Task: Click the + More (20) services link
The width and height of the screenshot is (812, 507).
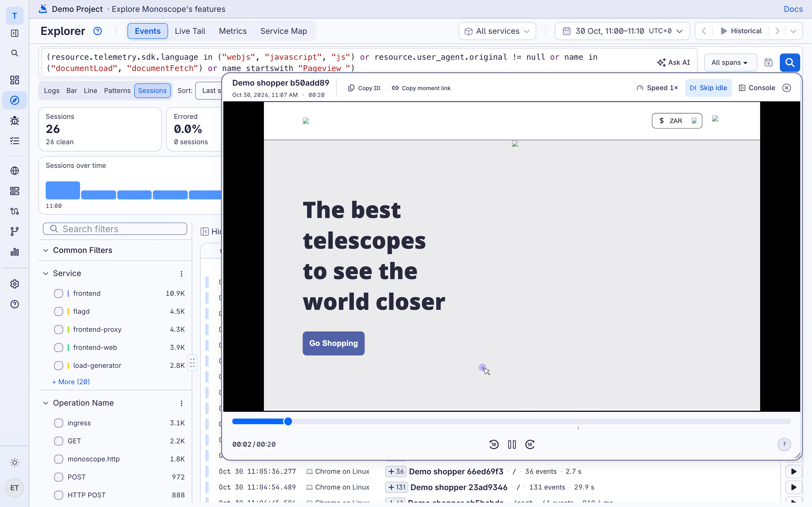Action: (x=71, y=382)
